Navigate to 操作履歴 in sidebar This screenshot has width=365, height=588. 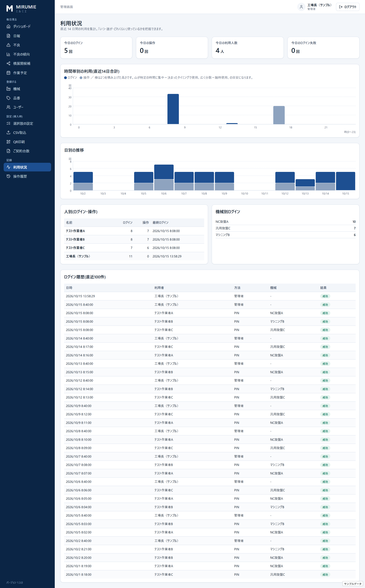tap(27, 176)
